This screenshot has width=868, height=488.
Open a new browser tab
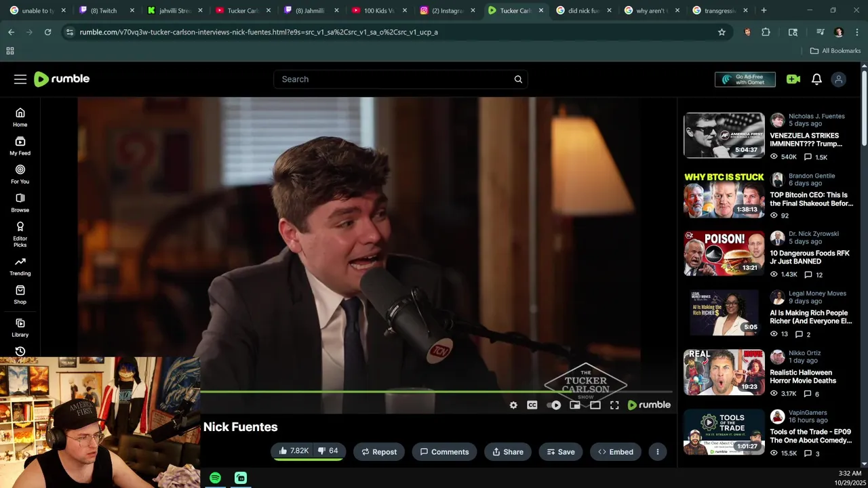(764, 10)
